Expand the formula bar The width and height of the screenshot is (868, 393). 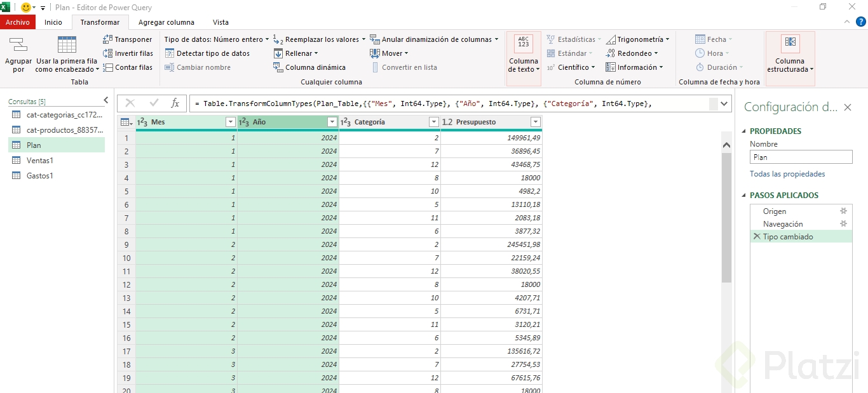(x=725, y=103)
